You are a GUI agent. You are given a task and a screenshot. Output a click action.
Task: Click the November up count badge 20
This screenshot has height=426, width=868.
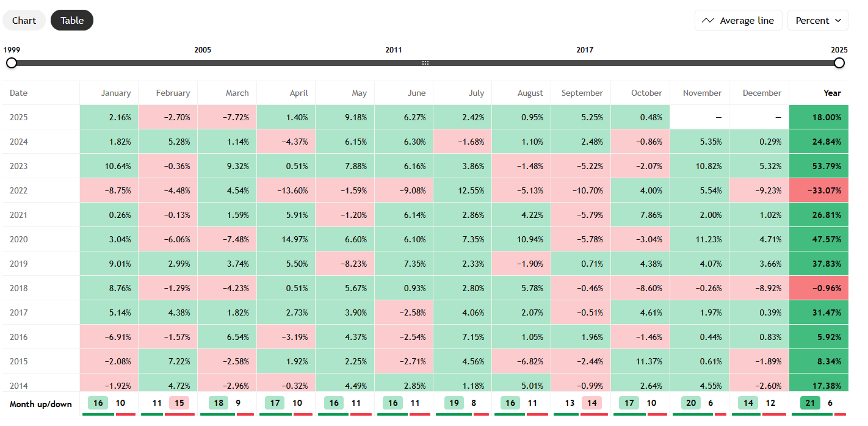pos(690,403)
